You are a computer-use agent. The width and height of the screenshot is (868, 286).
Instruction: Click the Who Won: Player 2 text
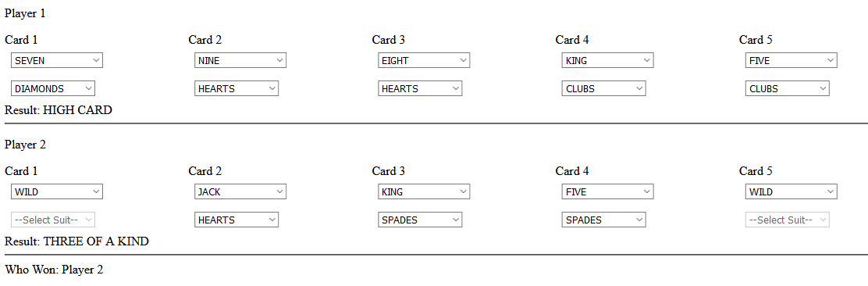tap(55, 270)
